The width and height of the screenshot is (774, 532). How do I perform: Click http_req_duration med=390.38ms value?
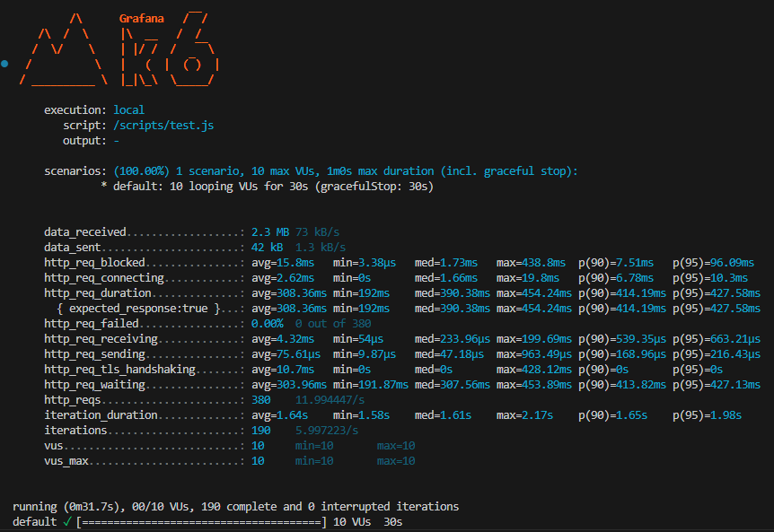(x=453, y=292)
